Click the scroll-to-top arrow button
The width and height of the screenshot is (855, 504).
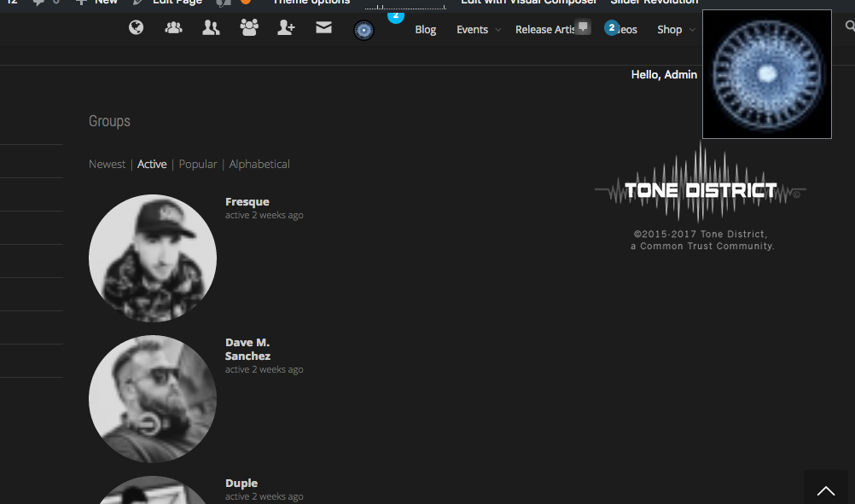click(825, 488)
